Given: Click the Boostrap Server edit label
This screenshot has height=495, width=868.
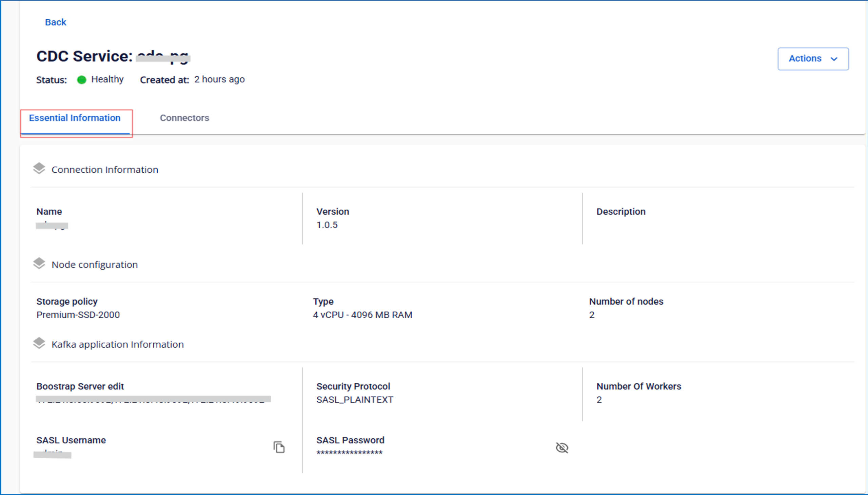Looking at the screenshot, I should 80,386.
